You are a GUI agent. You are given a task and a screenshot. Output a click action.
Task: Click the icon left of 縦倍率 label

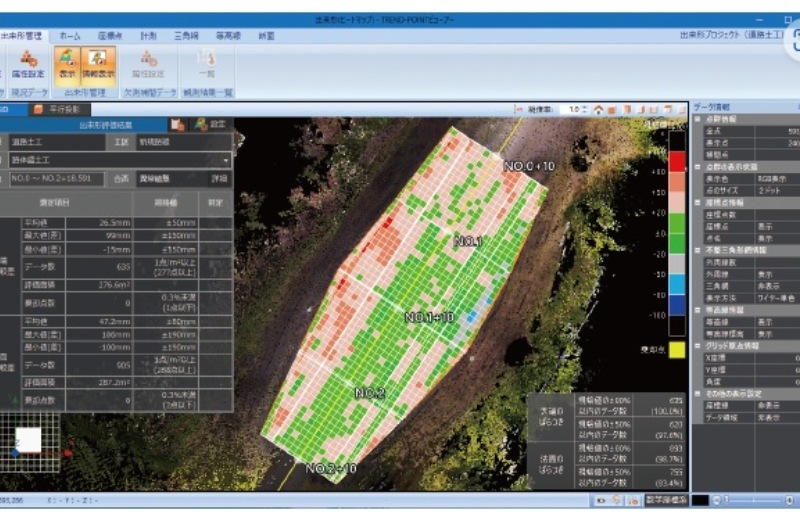point(519,109)
